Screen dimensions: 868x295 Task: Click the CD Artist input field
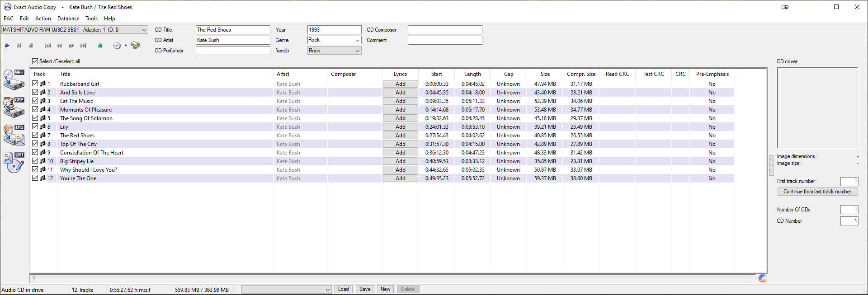tap(233, 40)
